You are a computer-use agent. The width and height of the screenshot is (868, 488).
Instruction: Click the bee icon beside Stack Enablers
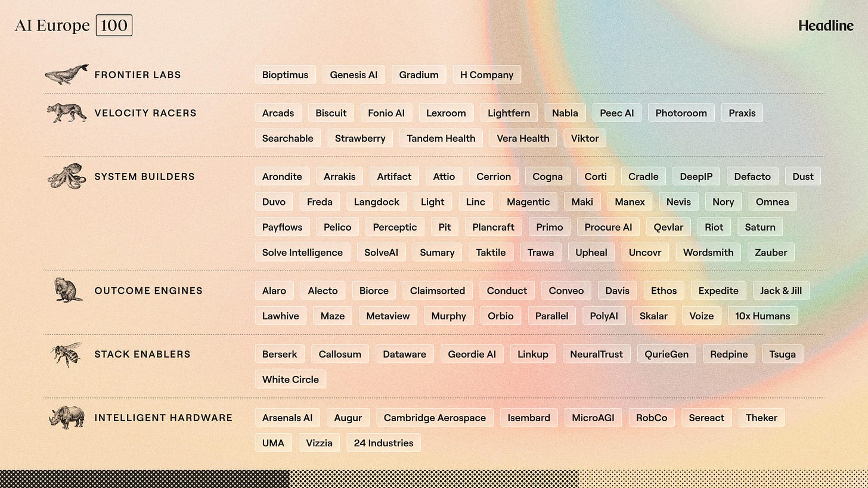(x=67, y=354)
